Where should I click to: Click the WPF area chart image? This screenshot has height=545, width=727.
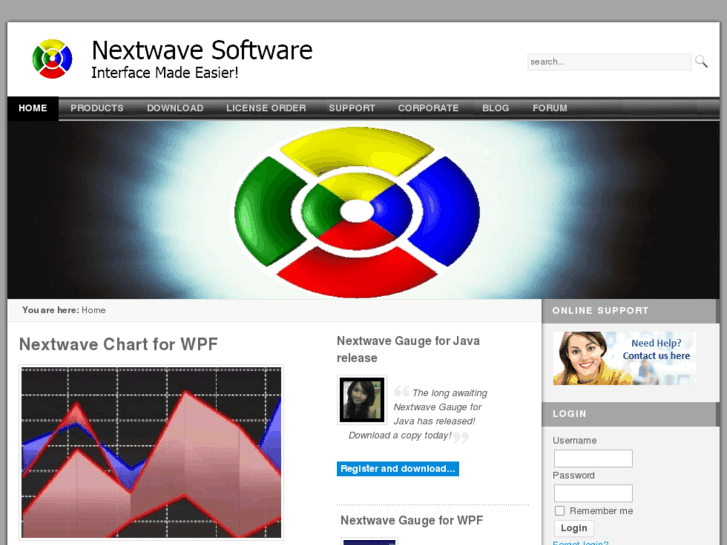point(151,452)
